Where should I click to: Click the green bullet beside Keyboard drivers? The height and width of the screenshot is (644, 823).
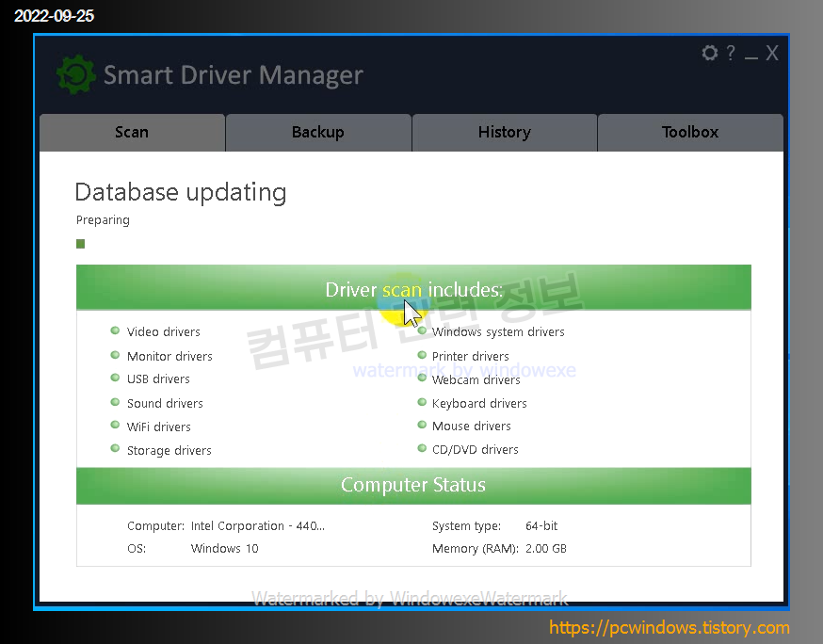coord(422,402)
